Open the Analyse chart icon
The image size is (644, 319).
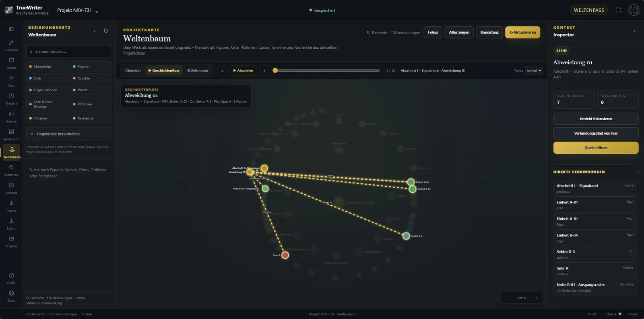(11, 113)
